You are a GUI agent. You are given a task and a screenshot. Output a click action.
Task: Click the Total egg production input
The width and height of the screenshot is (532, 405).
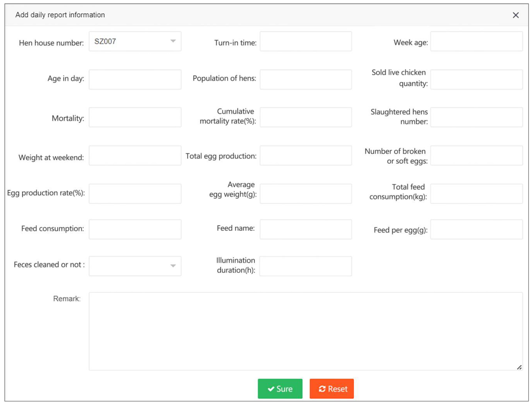(306, 155)
